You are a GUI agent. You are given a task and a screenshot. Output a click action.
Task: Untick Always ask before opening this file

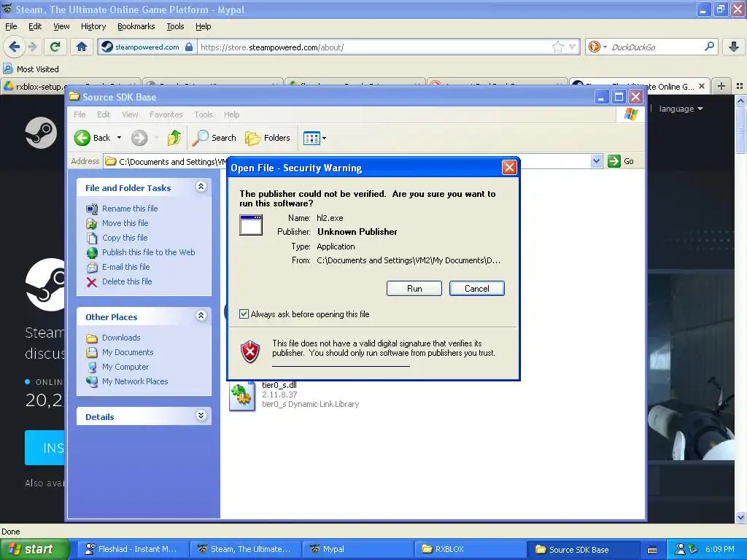(x=244, y=314)
